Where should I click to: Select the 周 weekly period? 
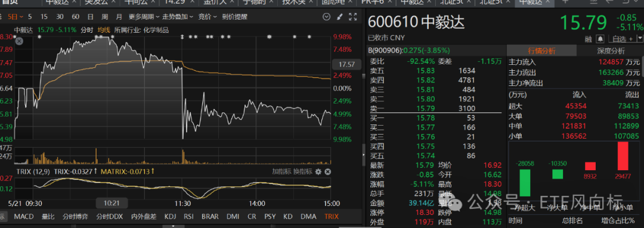[x=105, y=17]
